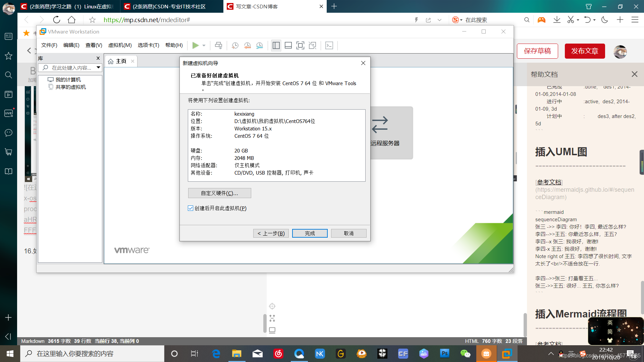
Task: Close the library panel with its X
Action: (98, 58)
